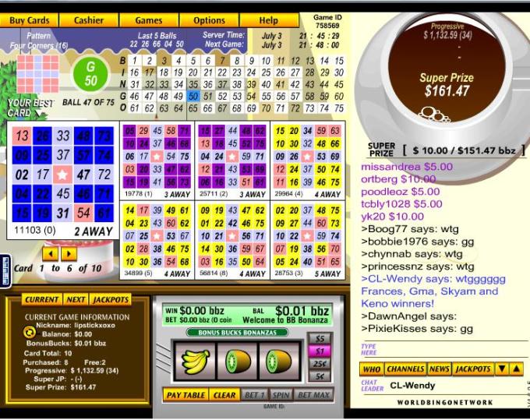Select the 25¢ coin denomination
The width and height of the screenshot is (530, 420).
click(320, 364)
